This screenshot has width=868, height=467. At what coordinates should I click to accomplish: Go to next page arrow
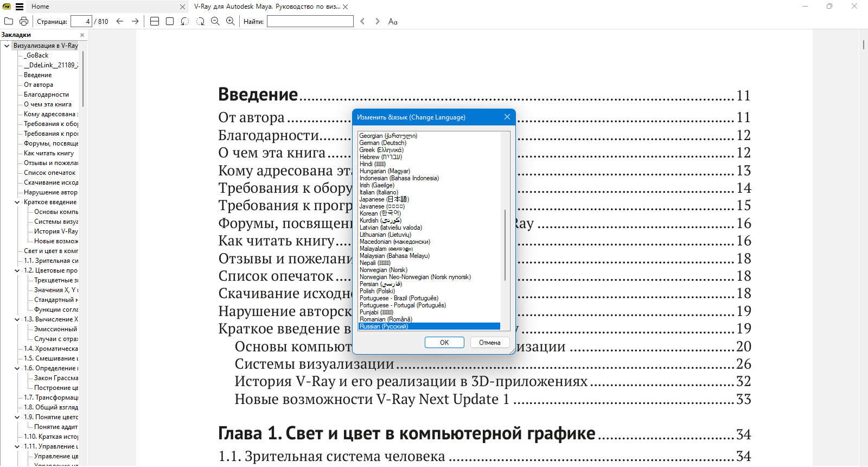tap(135, 21)
